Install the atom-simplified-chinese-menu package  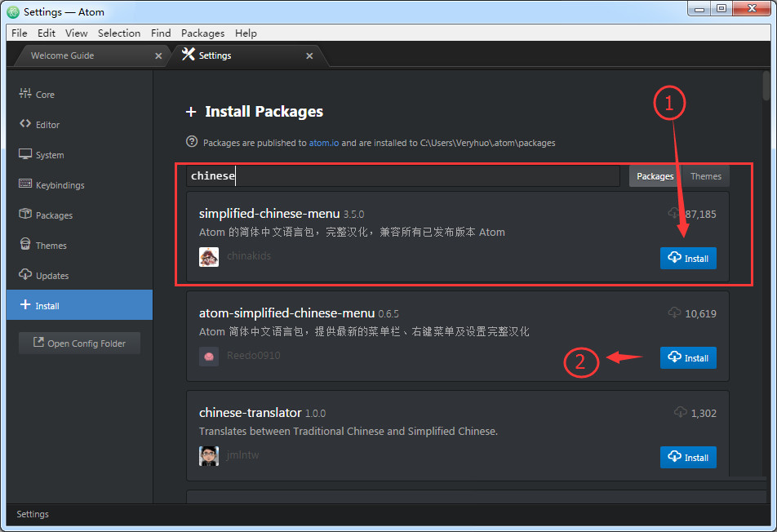pos(688,357)
